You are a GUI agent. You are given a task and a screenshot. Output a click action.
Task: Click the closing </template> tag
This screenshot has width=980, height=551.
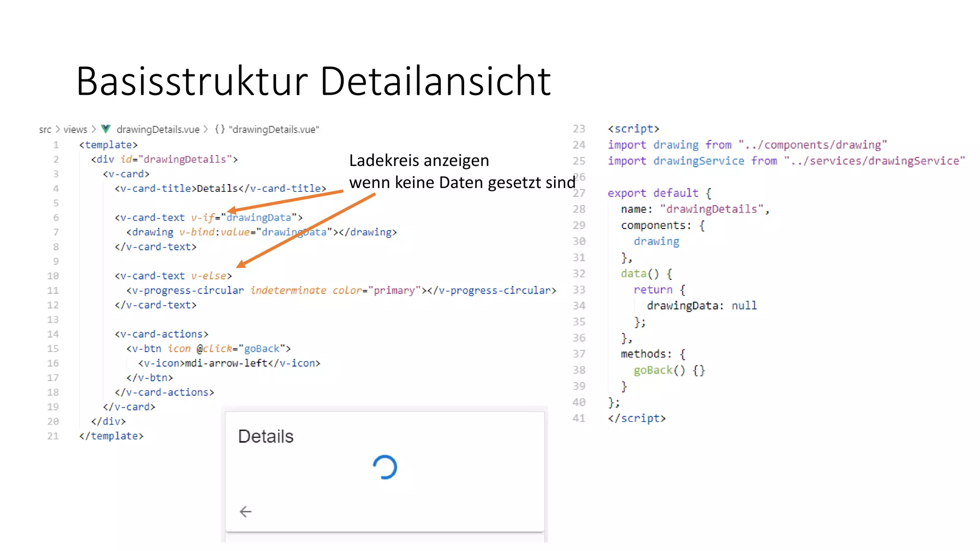(x=111, y=436)
